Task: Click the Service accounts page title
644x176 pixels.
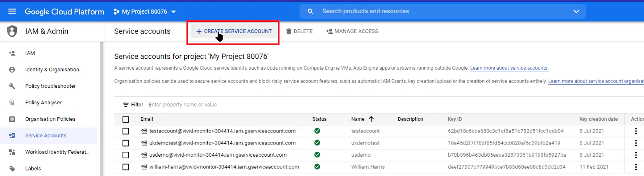Action: point(142,31)
